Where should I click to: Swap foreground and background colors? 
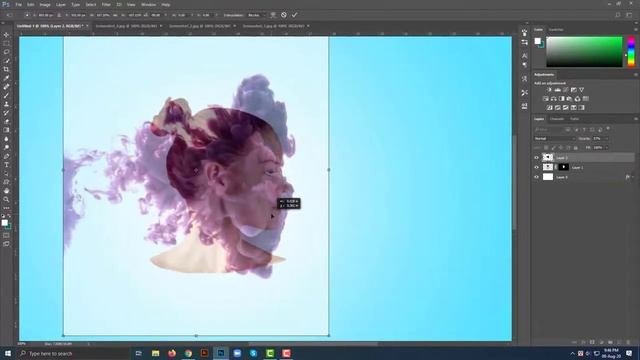(9, 216)
